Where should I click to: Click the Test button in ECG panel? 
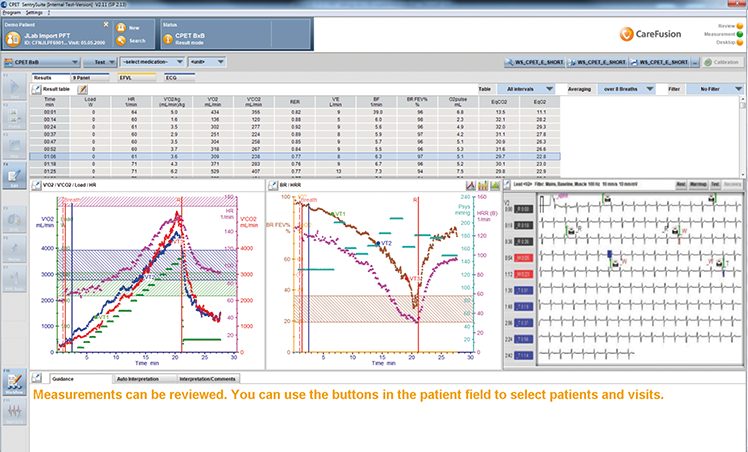[715, 185]
